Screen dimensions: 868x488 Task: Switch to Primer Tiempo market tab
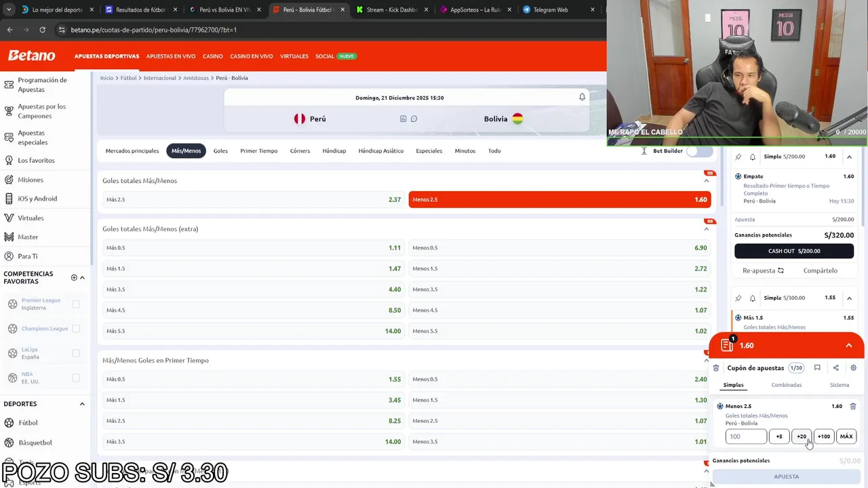pos(258,151)
